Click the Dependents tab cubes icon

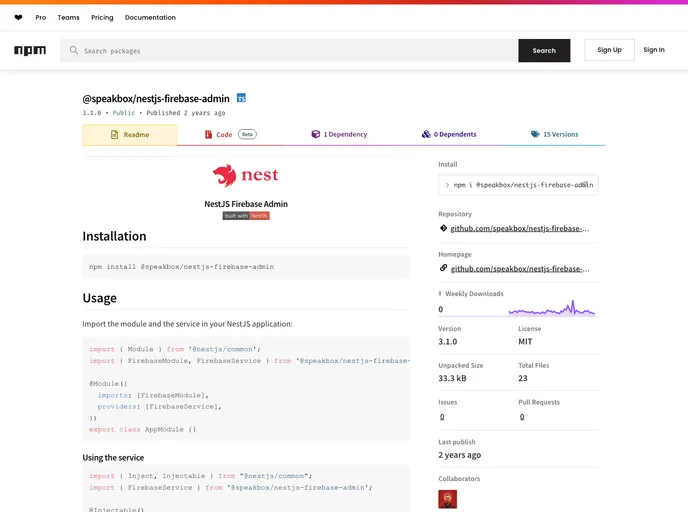426,134
